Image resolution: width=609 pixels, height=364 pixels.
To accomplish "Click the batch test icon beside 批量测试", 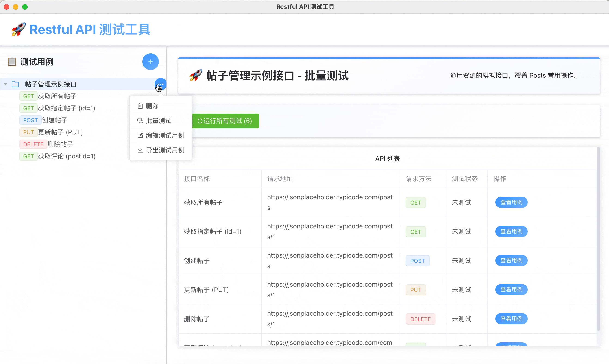I will coord(140,120).
